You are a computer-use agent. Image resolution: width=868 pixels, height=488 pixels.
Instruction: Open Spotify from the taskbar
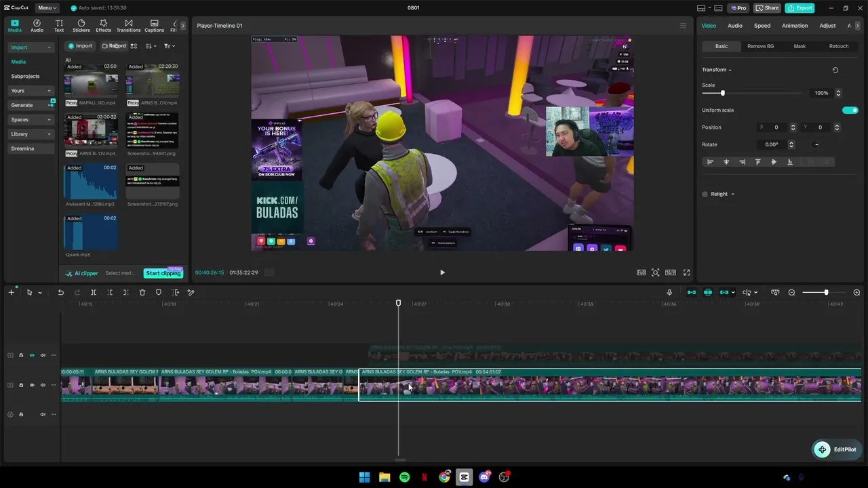pyautogui.click(x=404, y=477)
